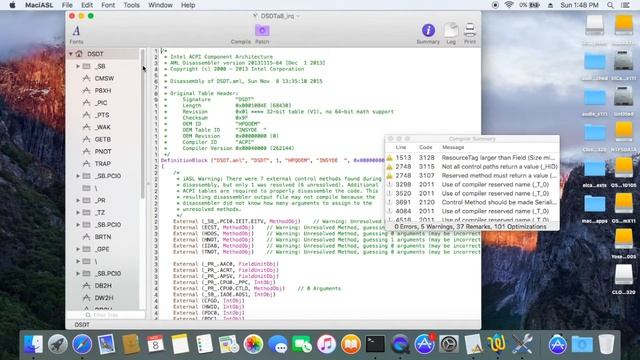The image size is (640, 360).
Task: Select the _WAK method in tree
Action: click(x=102, y=127)
